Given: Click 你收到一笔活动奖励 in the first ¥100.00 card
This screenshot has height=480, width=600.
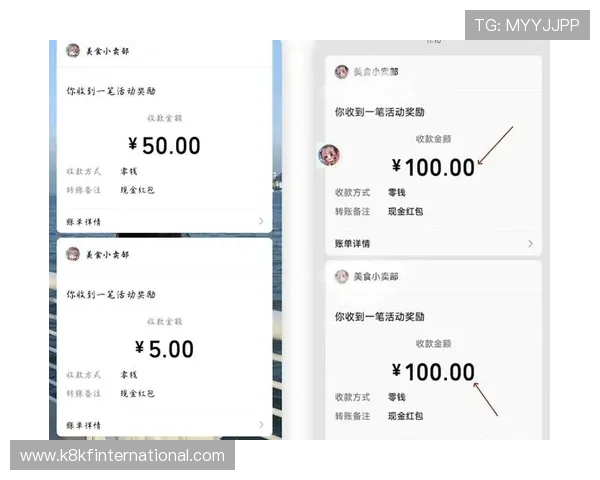Looking at the screenshot, I should (380, 112).
